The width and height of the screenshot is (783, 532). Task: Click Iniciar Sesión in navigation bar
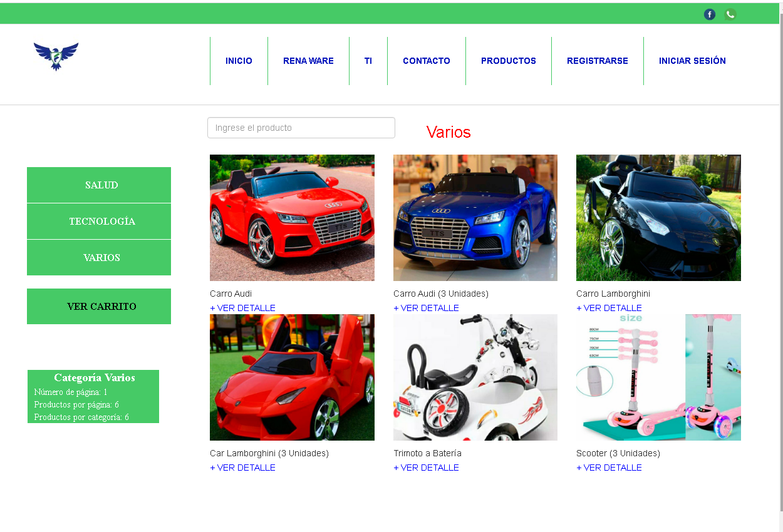click(x=692, y=61)
